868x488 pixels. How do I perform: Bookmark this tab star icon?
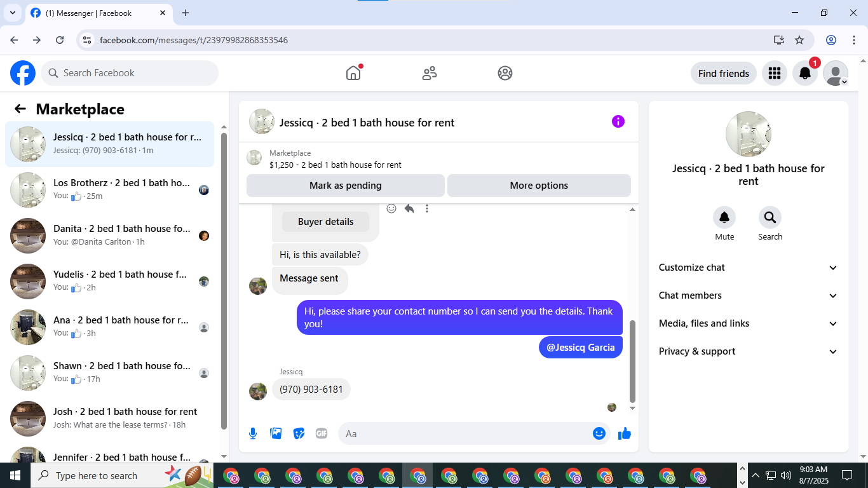(799, 40)
